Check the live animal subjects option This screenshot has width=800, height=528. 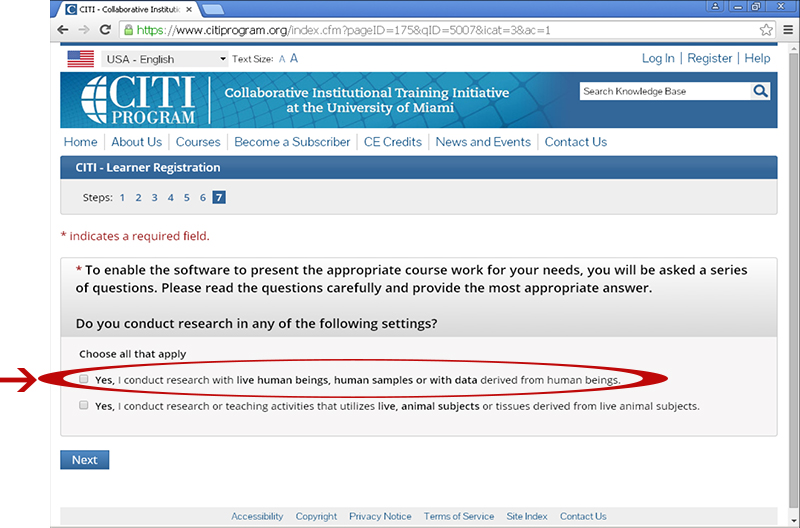click(84, 405)
